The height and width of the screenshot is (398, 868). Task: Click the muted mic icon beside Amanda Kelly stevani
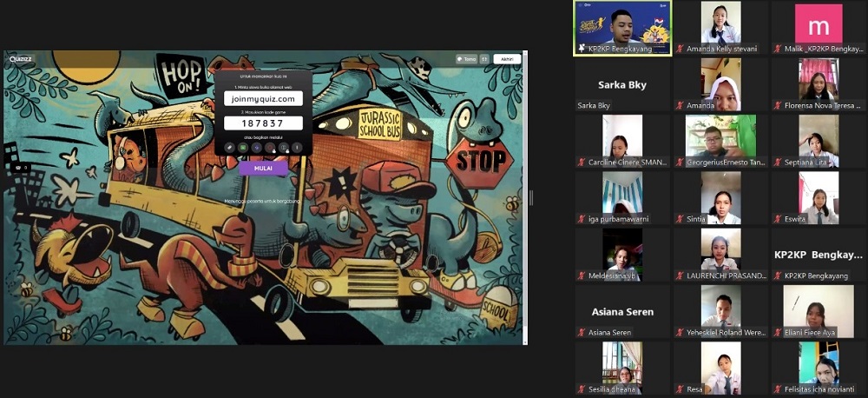(680, 50)
